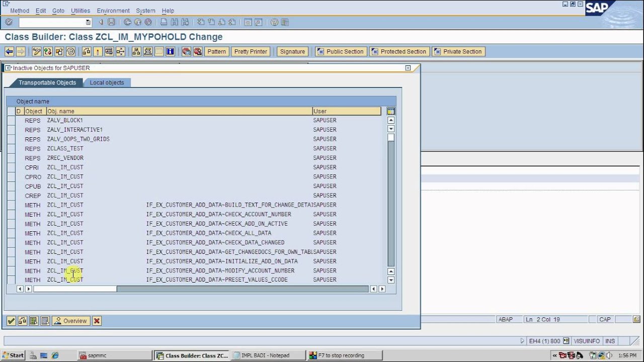The image size is (644, 362).
Task: Click the vertical scrollbar down arrow in list
Action: point(390,280)
